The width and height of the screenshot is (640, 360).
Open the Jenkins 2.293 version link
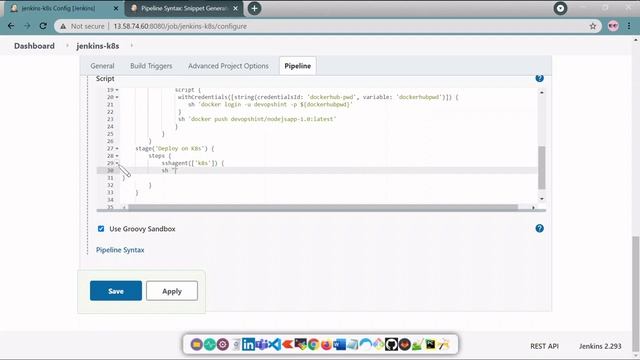coord(600,346)
